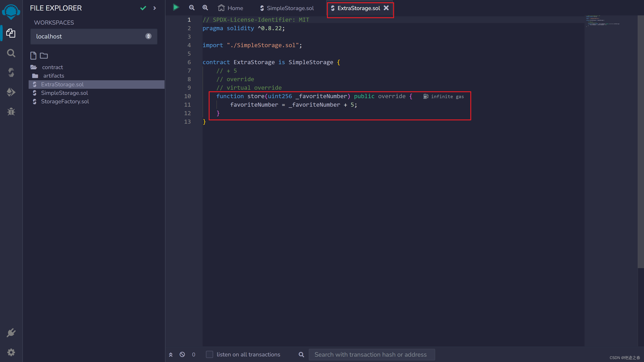Click the transaction hash search field
The width and height of the screenshot is (644, 362).
click(x=371, y=354)
